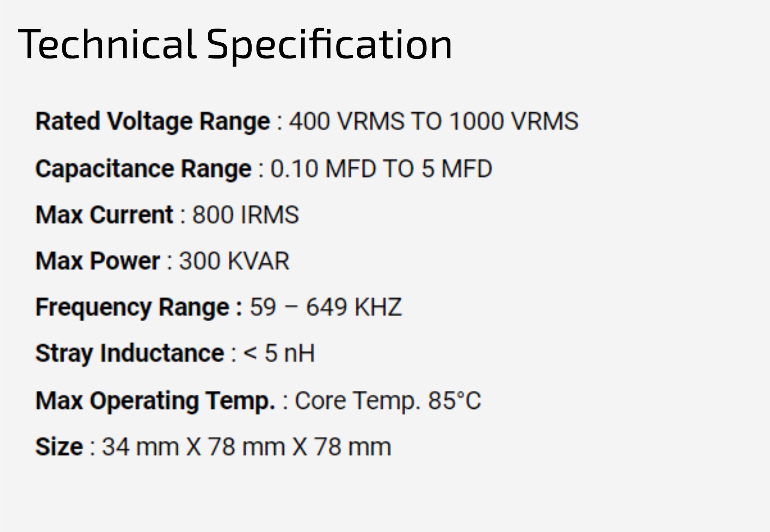Click the 1000 VRMS upper voltage text
Viewport: 770px width, 532px height.
coord(514,121)
